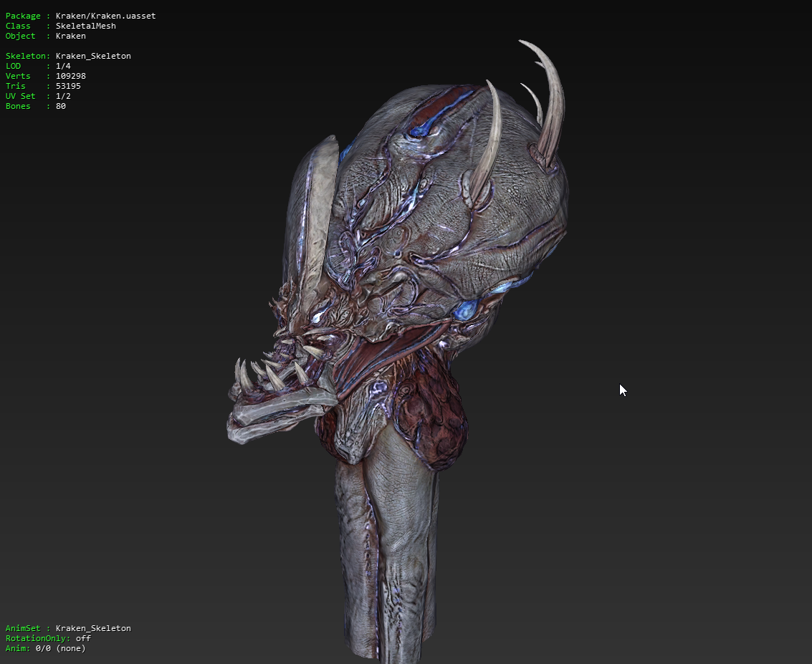Image resolution: width=812 pixels, height=664 pixels.
Task: Click the AnimSet Kraken_Skeleton label
Action: click(x=93, y=628)
